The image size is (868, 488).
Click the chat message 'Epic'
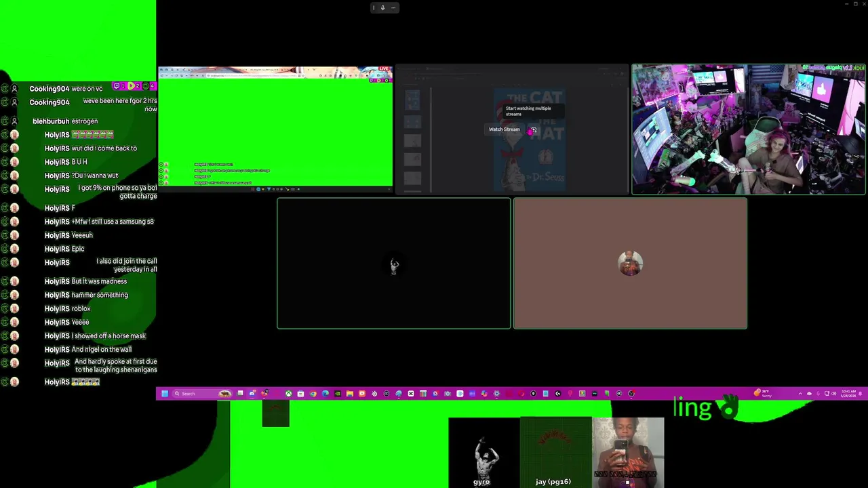click(78, 249)
